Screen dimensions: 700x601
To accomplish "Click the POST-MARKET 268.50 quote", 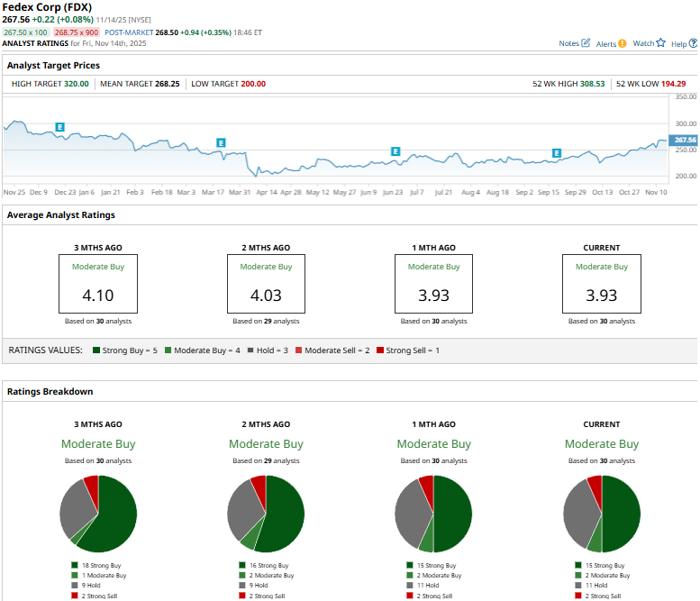I will pos(168,32).
